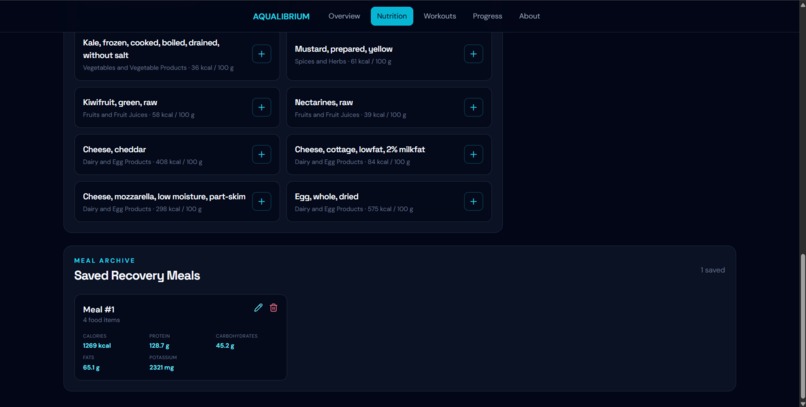Select the Kale food name text

coord(151,49)
